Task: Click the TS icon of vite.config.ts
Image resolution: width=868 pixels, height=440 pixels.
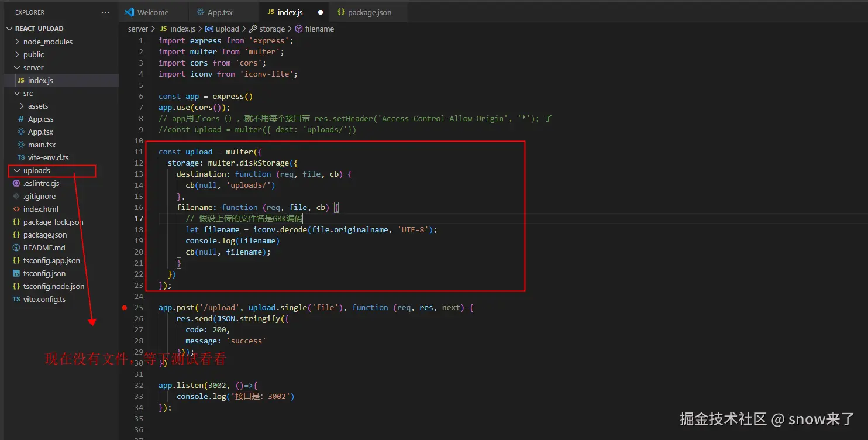Action: tap(16, 299)
